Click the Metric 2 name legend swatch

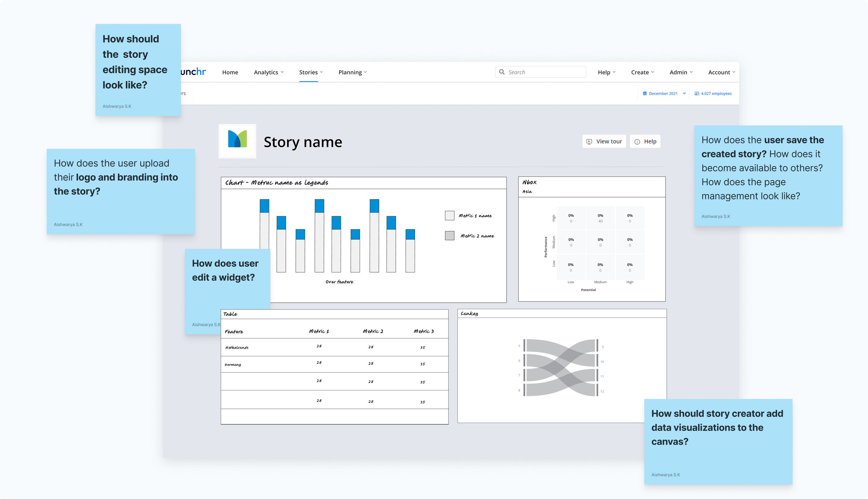click(450, 236)
